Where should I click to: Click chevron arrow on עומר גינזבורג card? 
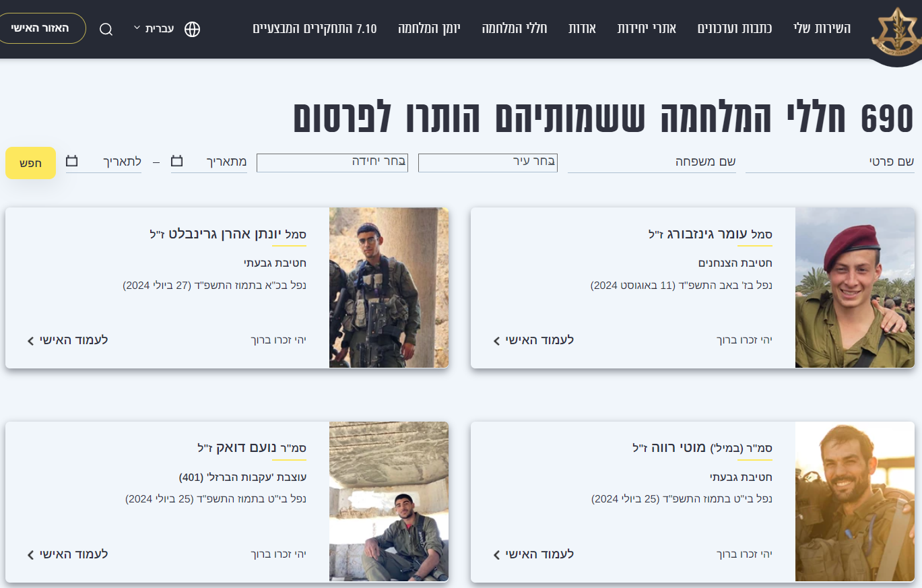click(496, 341)
